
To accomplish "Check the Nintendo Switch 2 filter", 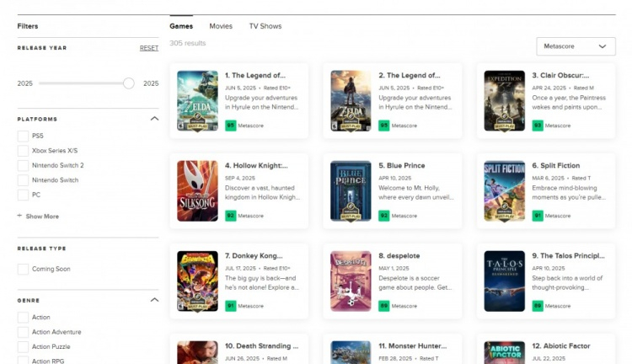I will tap(23, 165).
